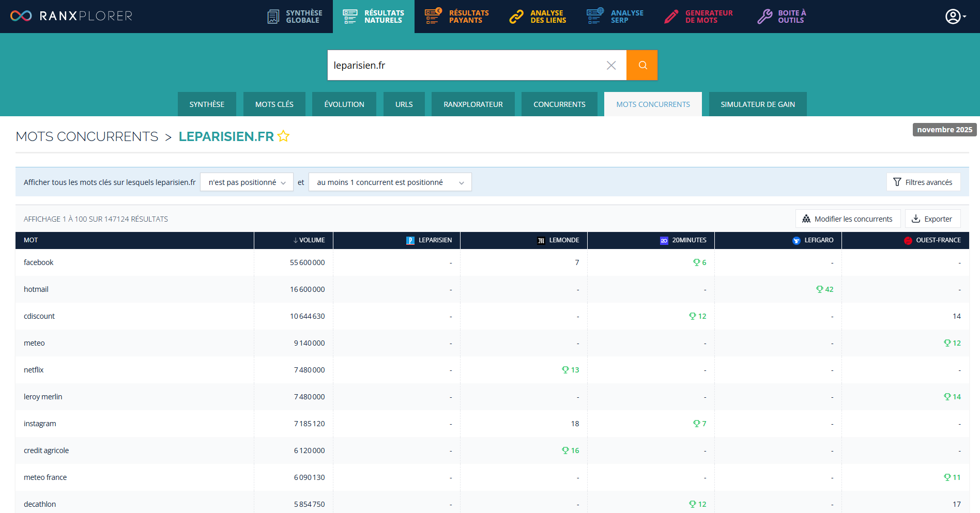Open Générateur de mots pencil icon
The height and width of the screenshot is (513, 980).
coord(671,17)
